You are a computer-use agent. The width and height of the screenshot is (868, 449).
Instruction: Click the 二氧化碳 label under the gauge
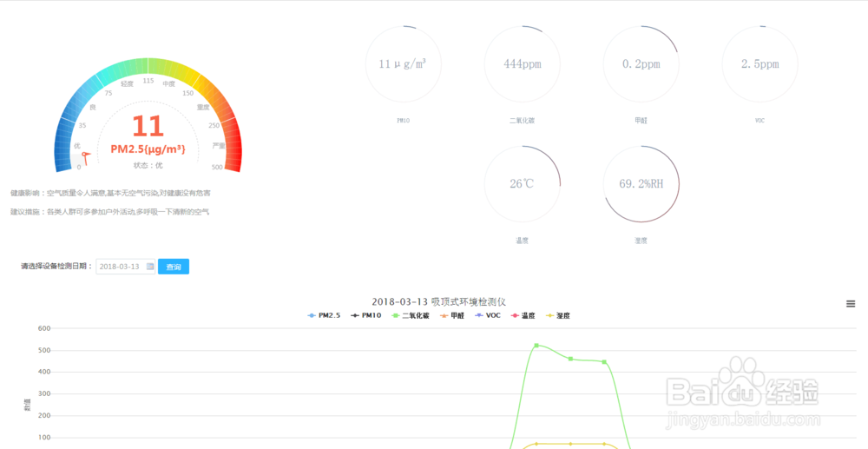pos(522,120)
